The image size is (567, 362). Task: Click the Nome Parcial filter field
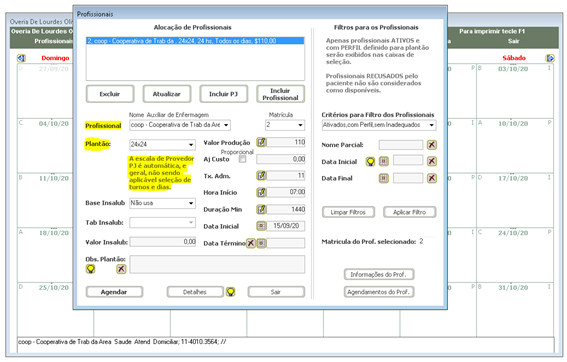(x=401, y=145)
